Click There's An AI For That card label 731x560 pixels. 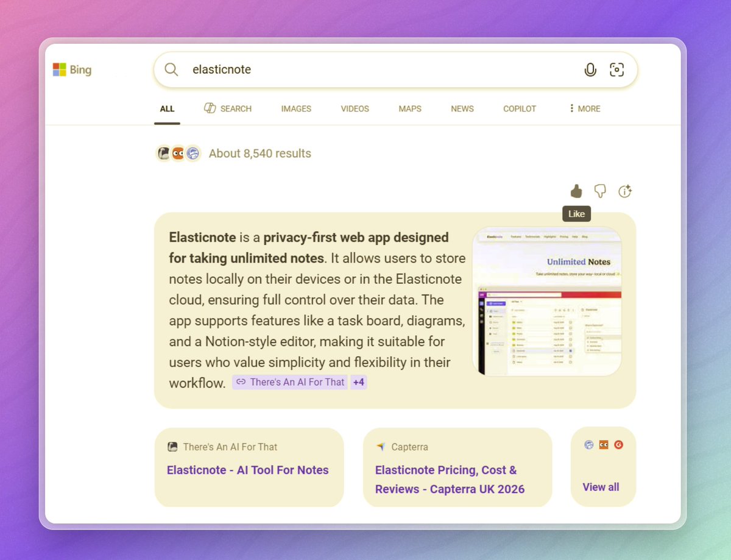point(230,447)
